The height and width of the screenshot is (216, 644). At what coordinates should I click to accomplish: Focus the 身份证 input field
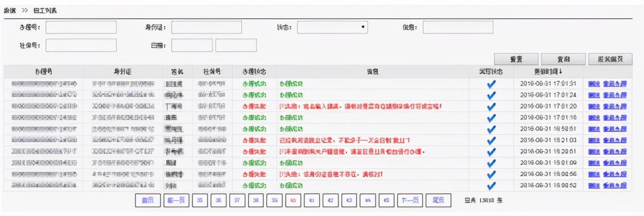pos(207,27)
